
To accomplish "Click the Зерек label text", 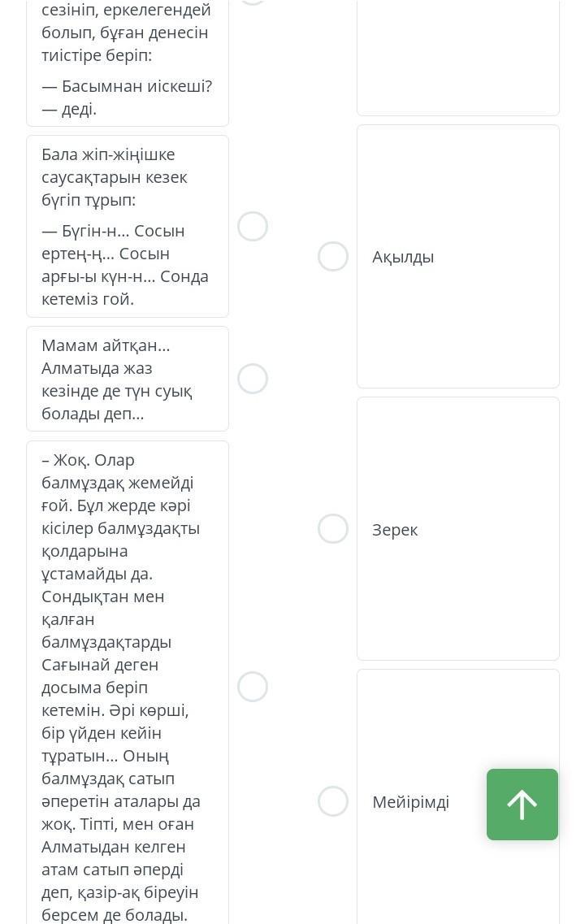I will 395,530.
